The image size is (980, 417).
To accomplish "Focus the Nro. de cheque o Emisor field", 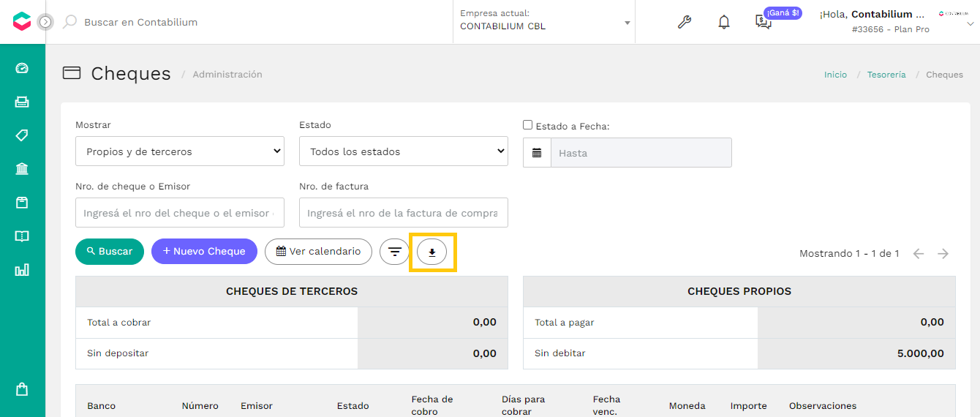I will (x=180, y=213).
